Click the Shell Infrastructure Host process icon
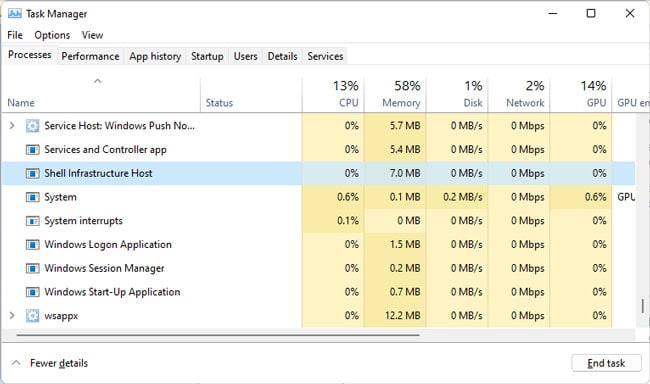Viewport: 650px width, 384px height. pos(32,173)
